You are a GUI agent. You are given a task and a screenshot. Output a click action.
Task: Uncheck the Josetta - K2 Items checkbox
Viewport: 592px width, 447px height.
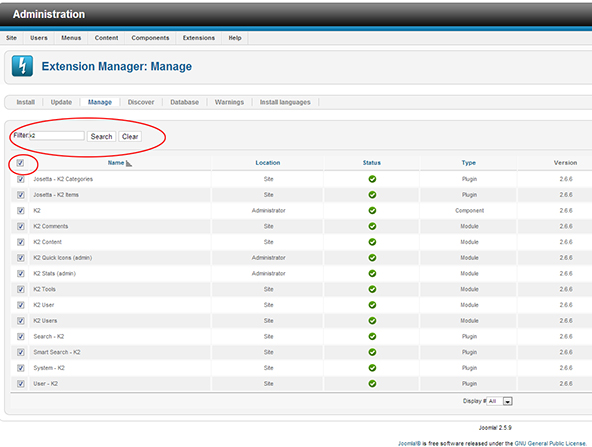click(21, 195)
